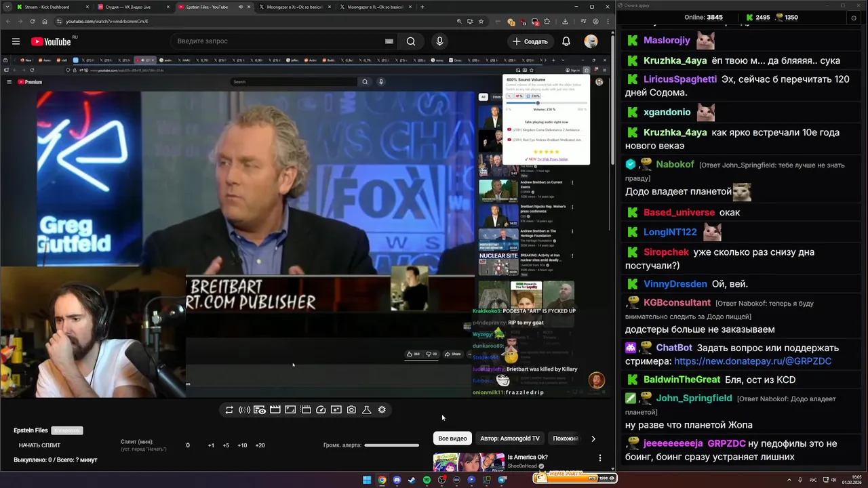Take a screenshot with the camera icon

point(351,410)
